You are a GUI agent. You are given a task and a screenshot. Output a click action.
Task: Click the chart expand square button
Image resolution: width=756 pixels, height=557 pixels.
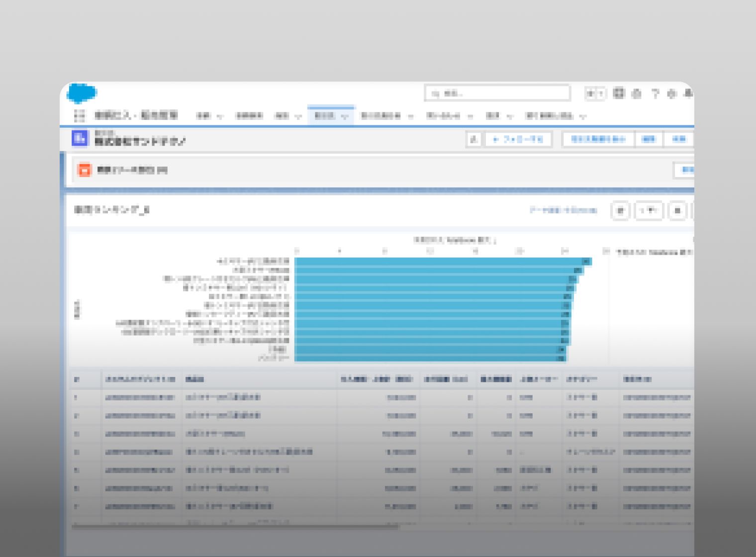coord(677,211)
